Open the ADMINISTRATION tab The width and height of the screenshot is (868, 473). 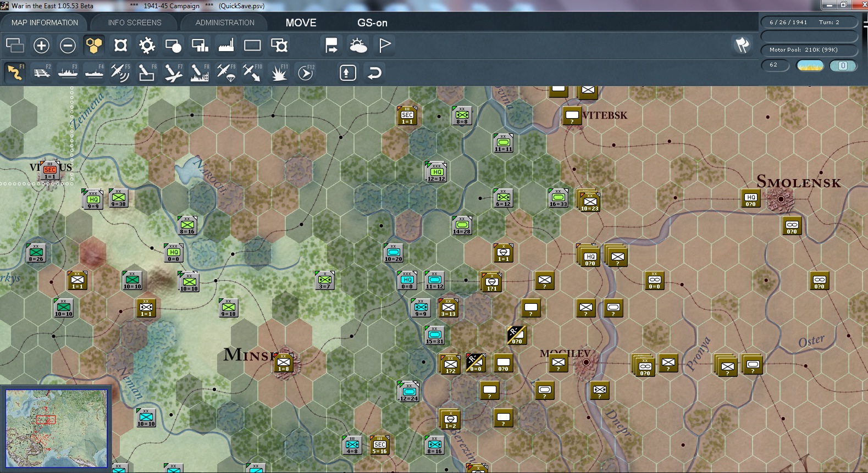pos(225,23)
